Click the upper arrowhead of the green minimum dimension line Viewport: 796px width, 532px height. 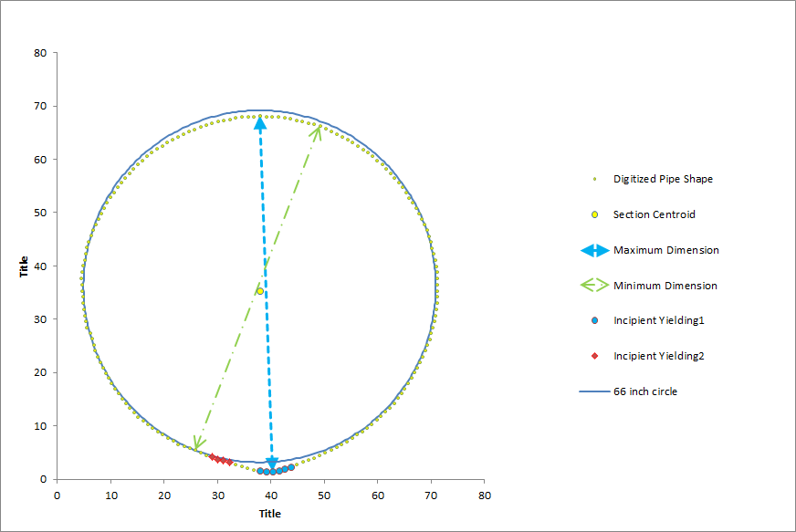click(x=316, y=132)
